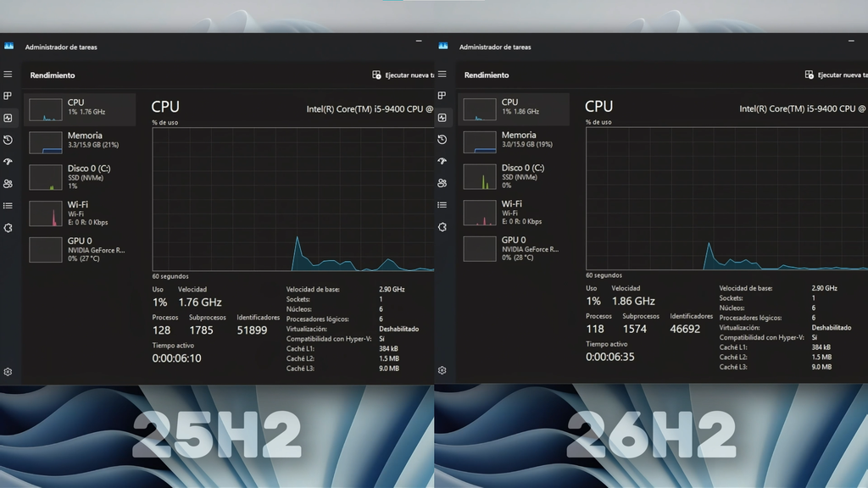Screen dimensions: 868x488
Task: Open Details list icon in left Task Manager
Action: 8,206
